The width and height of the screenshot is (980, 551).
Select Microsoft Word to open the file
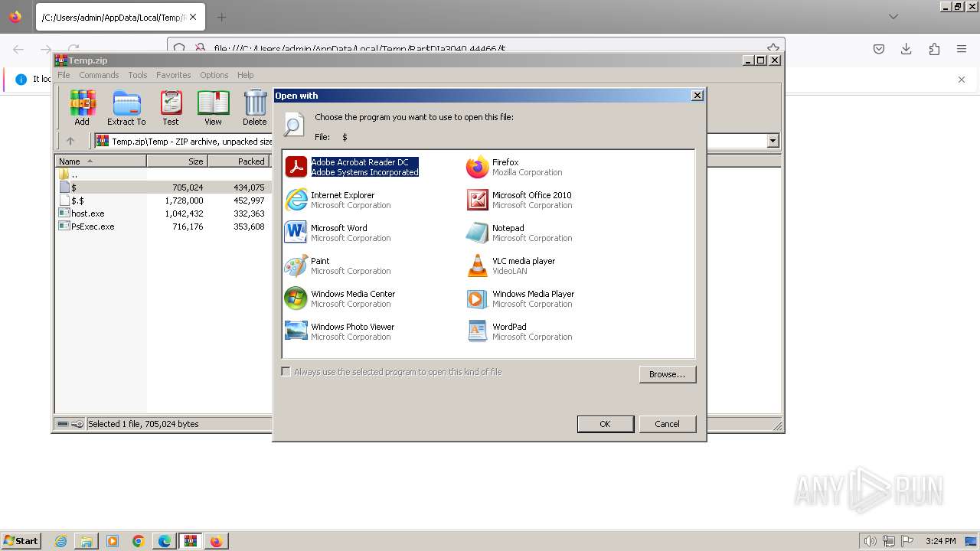(338, 233)
